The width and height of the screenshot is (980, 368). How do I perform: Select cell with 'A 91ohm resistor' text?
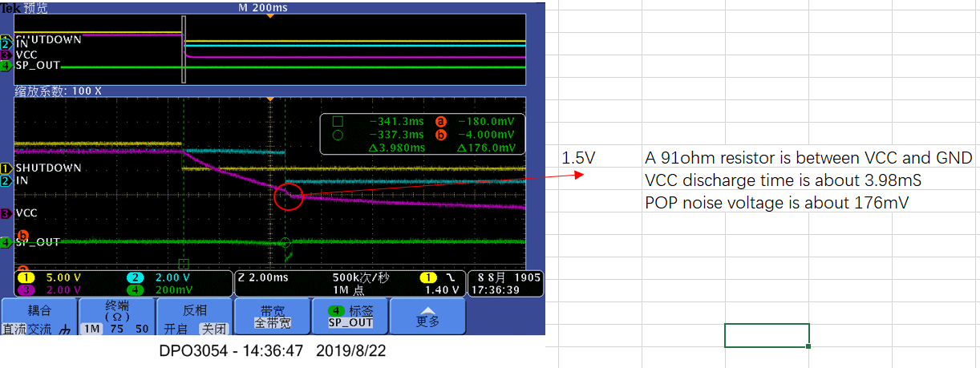[x=809, y=157]
